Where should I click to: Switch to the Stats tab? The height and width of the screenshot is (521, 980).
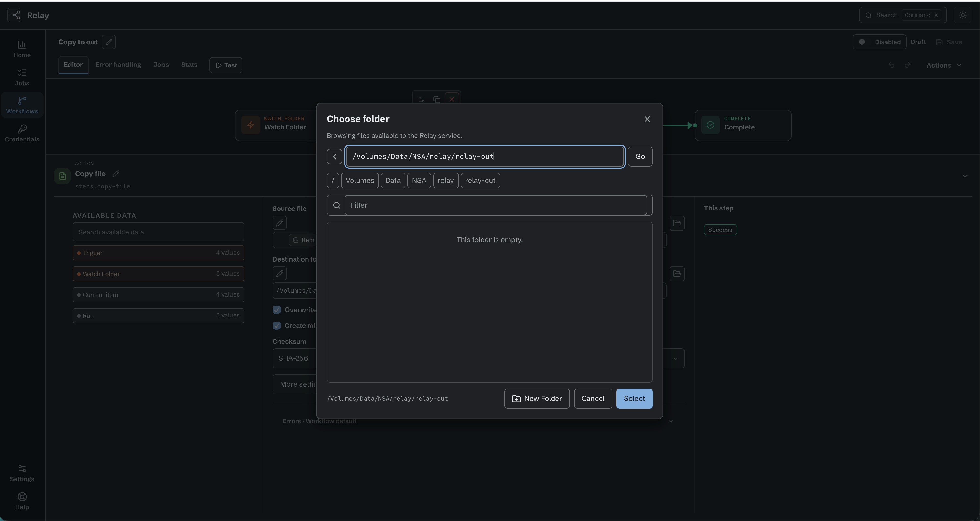pyautogui.click(x=189, y=65)
